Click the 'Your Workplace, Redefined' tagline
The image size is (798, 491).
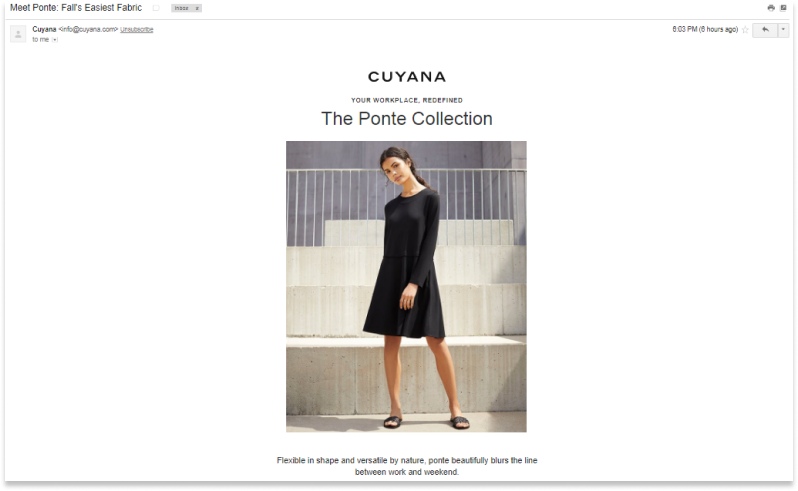click(407, 100)
